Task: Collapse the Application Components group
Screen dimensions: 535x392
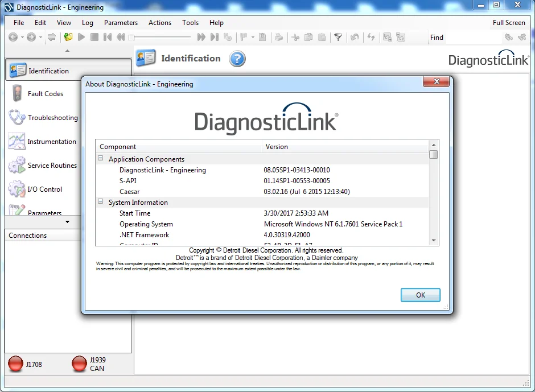Action: (x=101, y=158)
